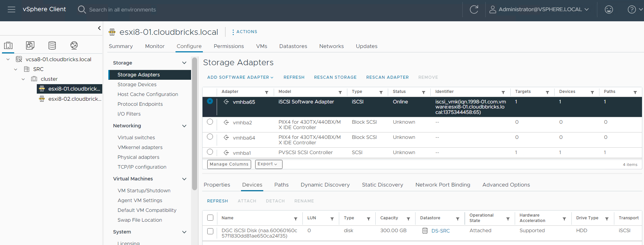Collapse the Storage settings section
644x245 pixels.
pos(184,63)
